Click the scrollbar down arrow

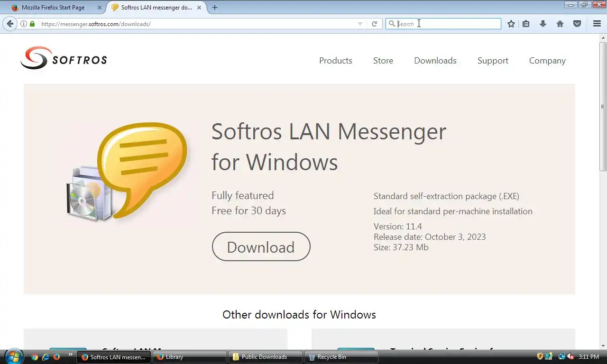pos(603,346)
